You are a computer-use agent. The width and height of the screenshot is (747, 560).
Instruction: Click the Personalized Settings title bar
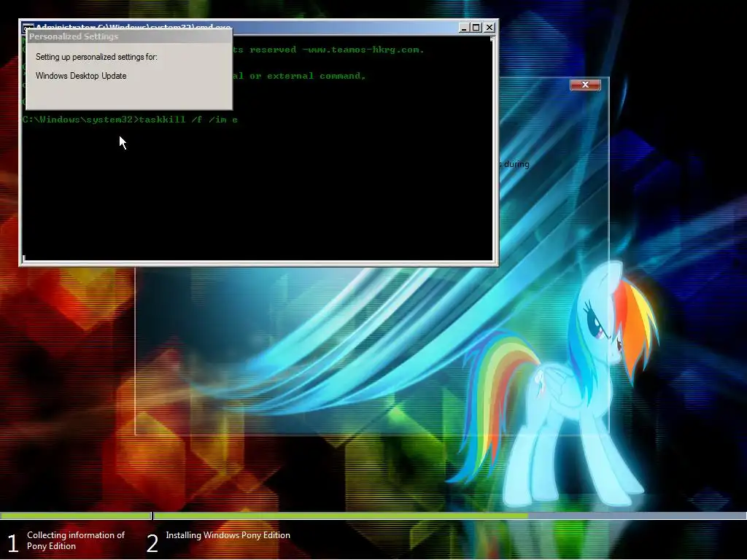(129, 36)
